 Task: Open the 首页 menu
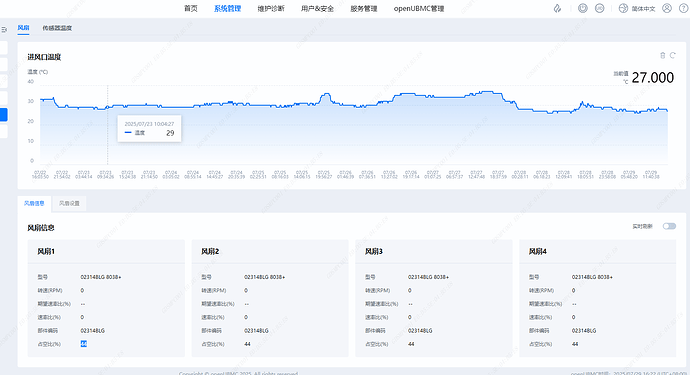coord(191,8)
